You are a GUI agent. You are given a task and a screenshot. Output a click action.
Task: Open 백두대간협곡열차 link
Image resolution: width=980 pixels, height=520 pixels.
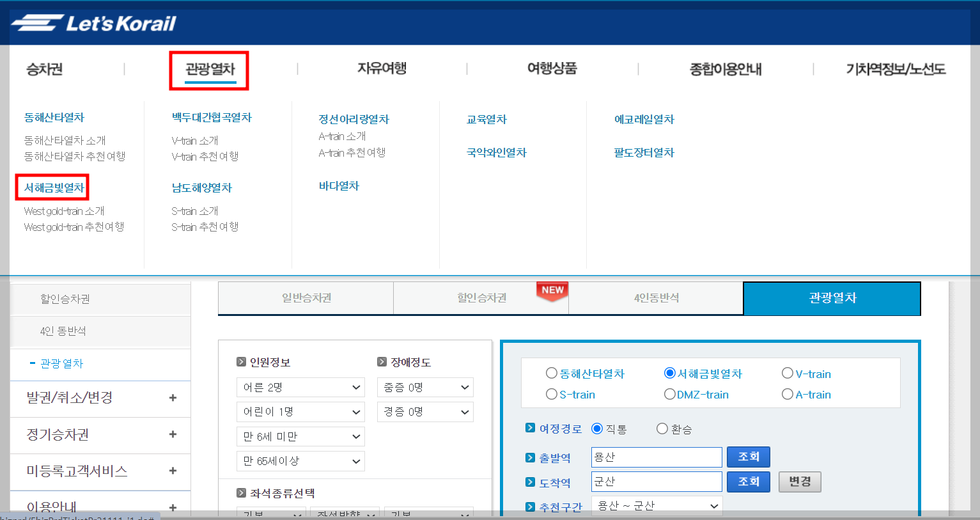pyautogui.click(x=212, y=118)
